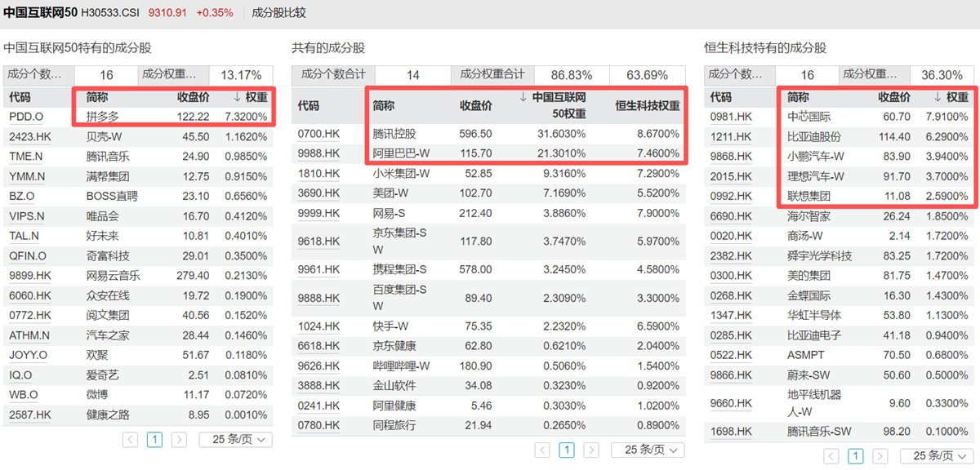Image resolution: width=980 pixels, height=470 pixels.
Task: Open stock code 1810.HK link
Action: pos(318,173)
